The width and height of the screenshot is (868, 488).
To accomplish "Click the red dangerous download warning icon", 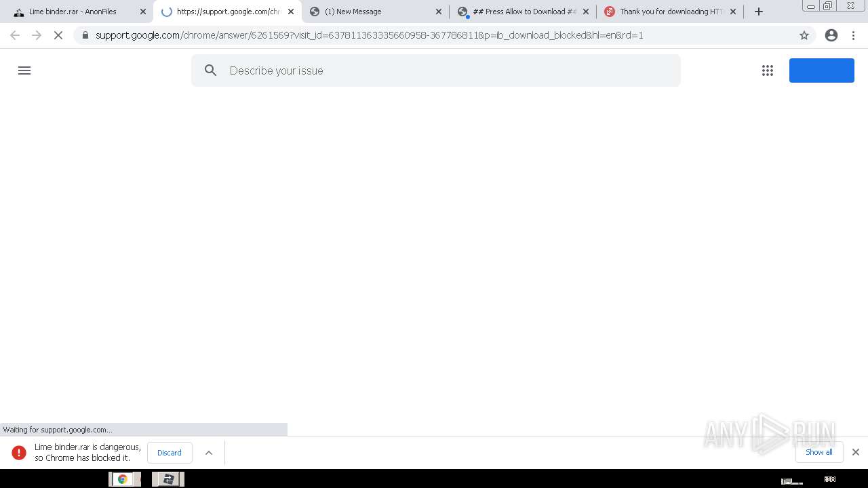I will (19, 453).
